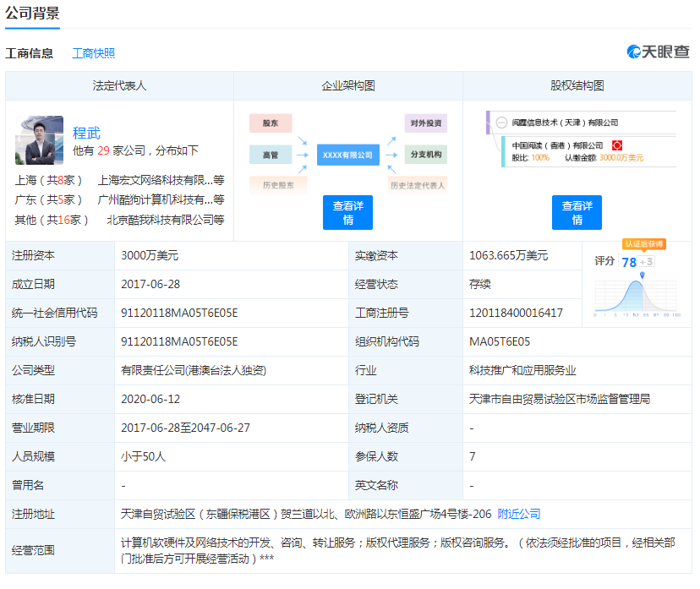Click the 股权结构图 column header
The image size is (700, 589).
click(x=577, y=85)
